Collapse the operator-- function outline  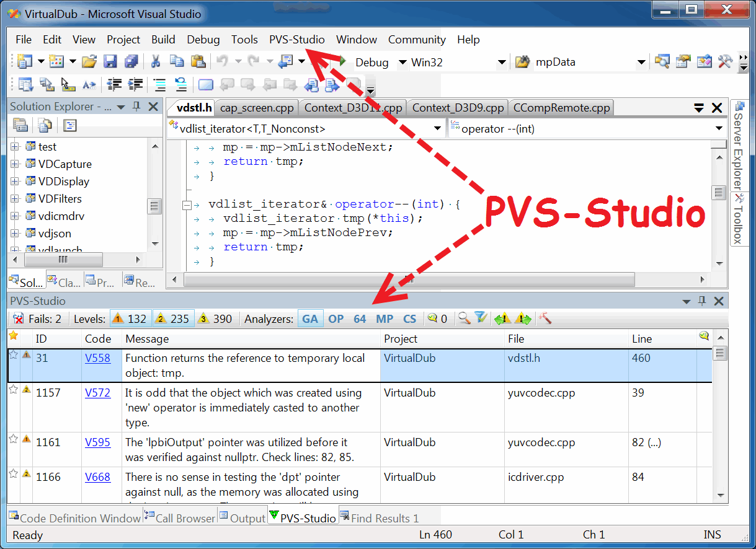point(187,204)
